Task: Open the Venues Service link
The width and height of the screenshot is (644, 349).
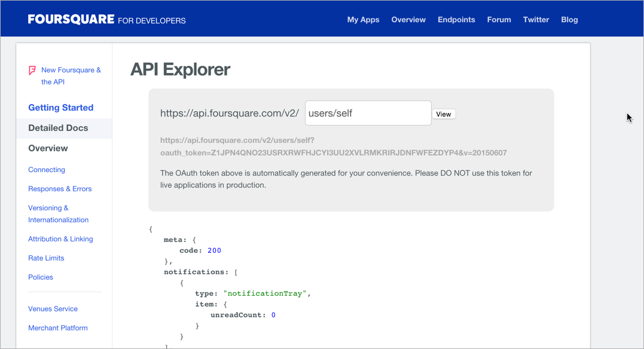Action: coord(53,309)
